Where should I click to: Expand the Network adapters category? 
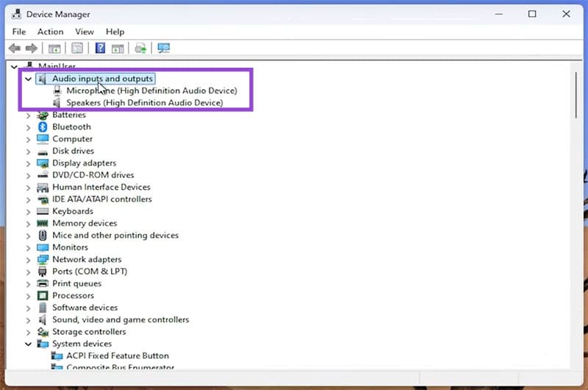point(28,260)
